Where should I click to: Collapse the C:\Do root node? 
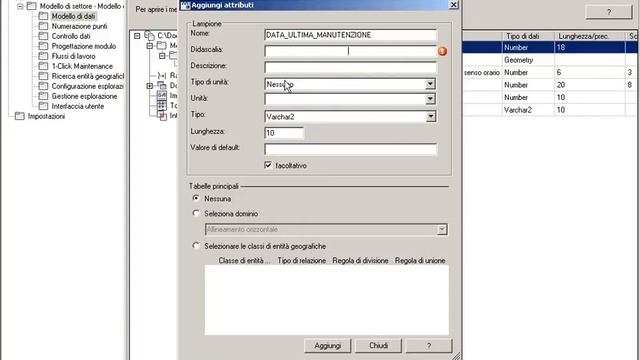click(138, 36)
